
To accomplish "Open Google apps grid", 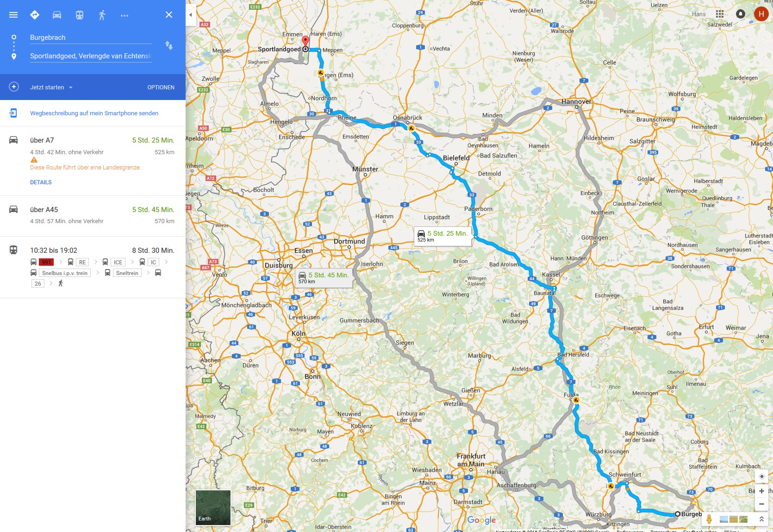I will click(x=719, y=14).
